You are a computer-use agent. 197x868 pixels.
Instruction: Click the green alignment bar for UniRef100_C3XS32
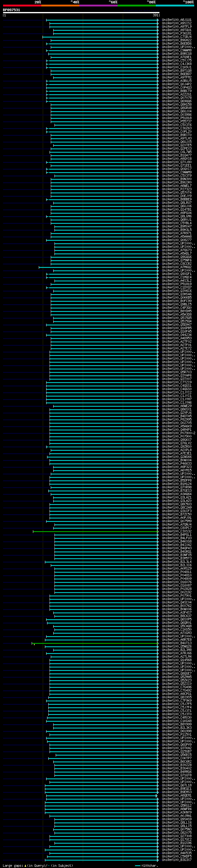pyautogui.click(x=96, y=531)
